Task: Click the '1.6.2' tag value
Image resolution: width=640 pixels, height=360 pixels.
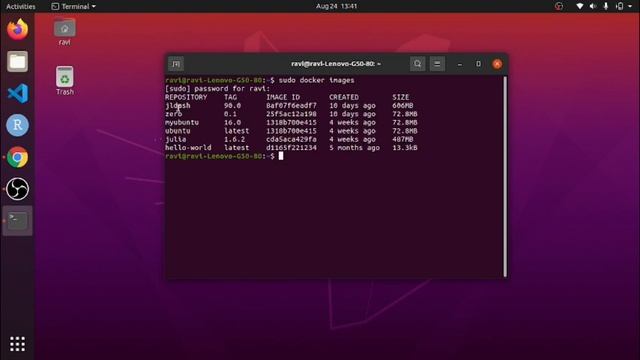Action: [234, 139]
